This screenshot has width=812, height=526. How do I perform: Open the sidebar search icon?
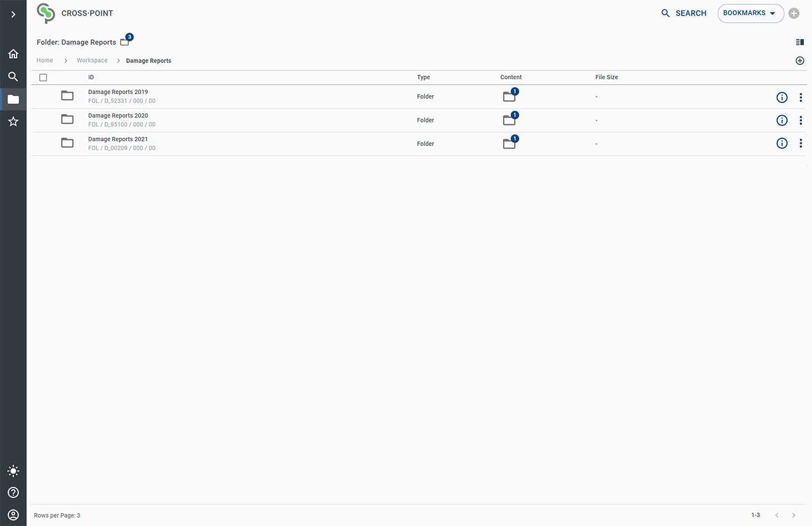click(13, 76)
